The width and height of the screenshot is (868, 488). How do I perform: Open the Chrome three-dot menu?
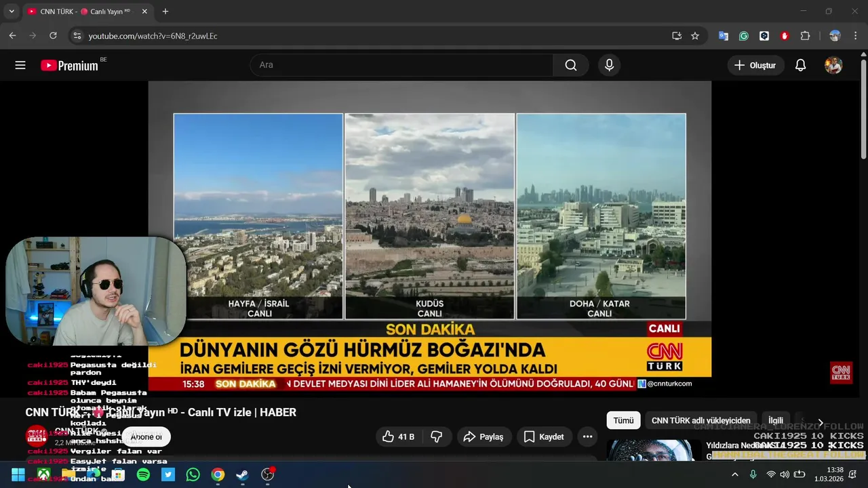point(854,36)
